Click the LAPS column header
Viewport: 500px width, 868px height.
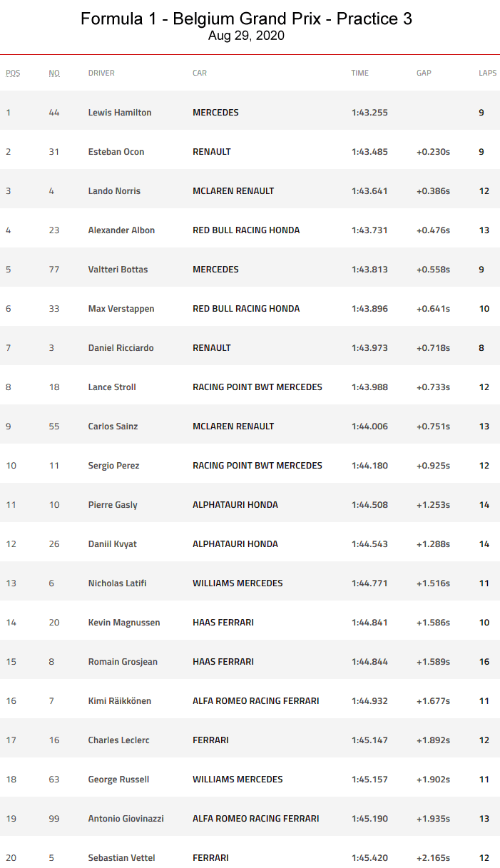pyautogui.click(x=487, y=73)
